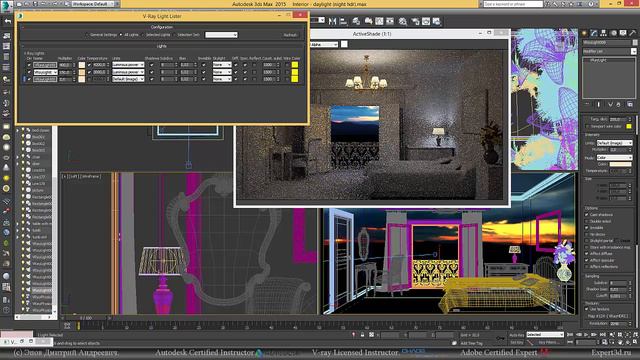
Task: Open second row light name dropdown
Action: (x=45, y=72)
